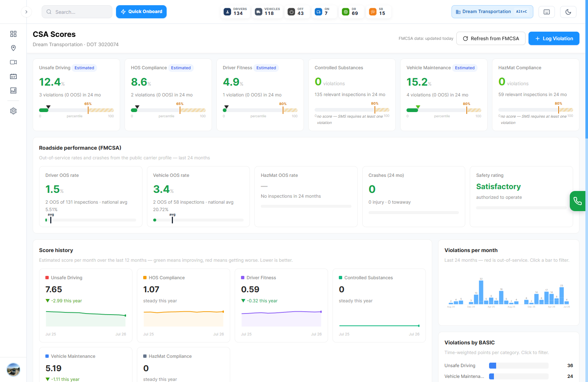Click the Vehicle Maintenance percentile bar

444,110
